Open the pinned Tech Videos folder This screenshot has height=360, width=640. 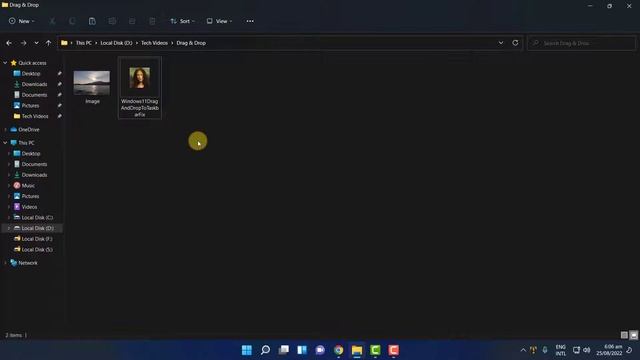pyautogui.click(x=35, y=116)
